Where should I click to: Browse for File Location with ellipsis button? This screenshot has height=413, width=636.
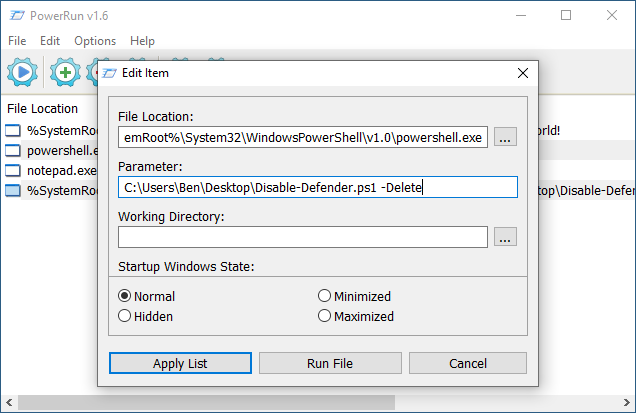pos(506,138)
